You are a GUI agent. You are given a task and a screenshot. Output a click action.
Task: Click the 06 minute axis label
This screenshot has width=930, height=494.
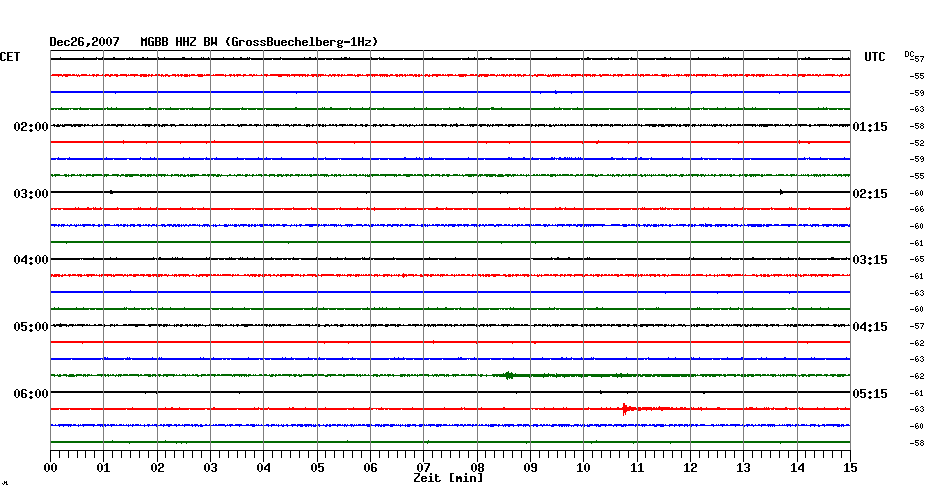371,468
